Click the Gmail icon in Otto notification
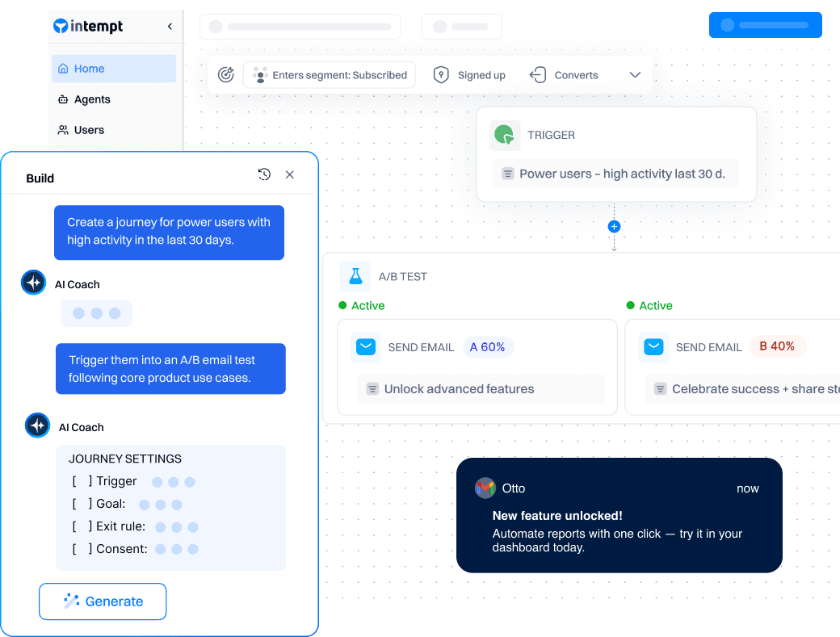The height and width of the screenshot is (637, 840). click(x=485, y=488)
